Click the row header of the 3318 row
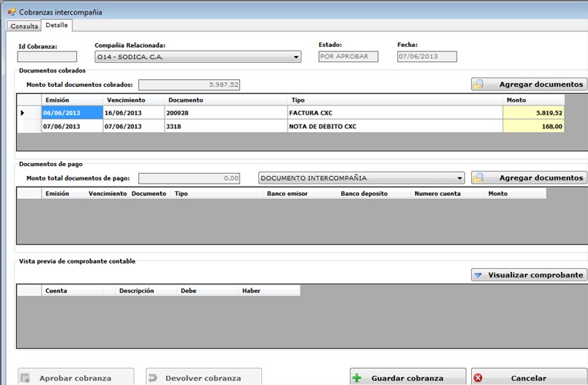Viewport: 588px width, 385px height. pos(29,126)
